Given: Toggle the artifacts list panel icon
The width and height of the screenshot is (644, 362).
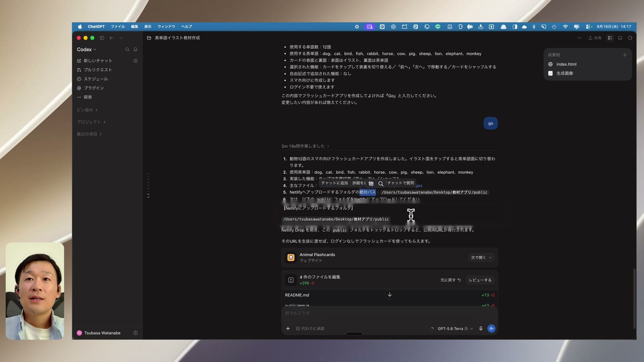Looking at the screenshot, I should point(610,38).
